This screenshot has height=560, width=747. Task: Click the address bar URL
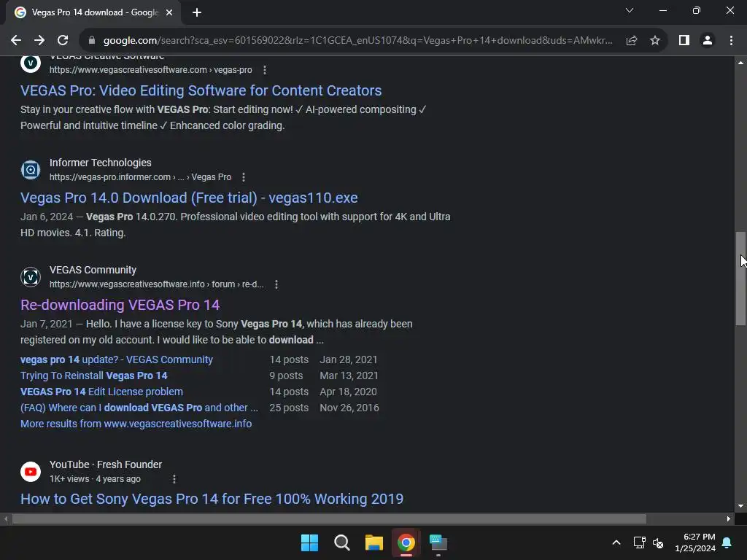point(357,41)
